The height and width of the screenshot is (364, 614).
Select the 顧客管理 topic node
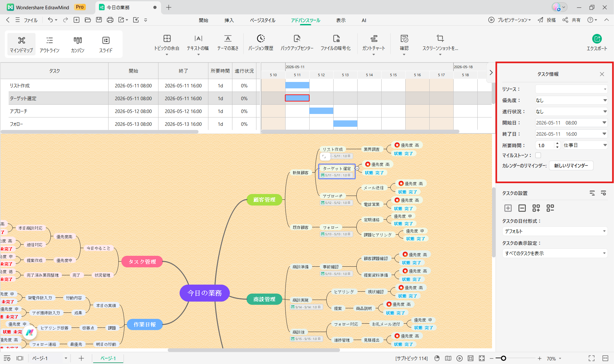pyautogui.click(x=264, y=199)
